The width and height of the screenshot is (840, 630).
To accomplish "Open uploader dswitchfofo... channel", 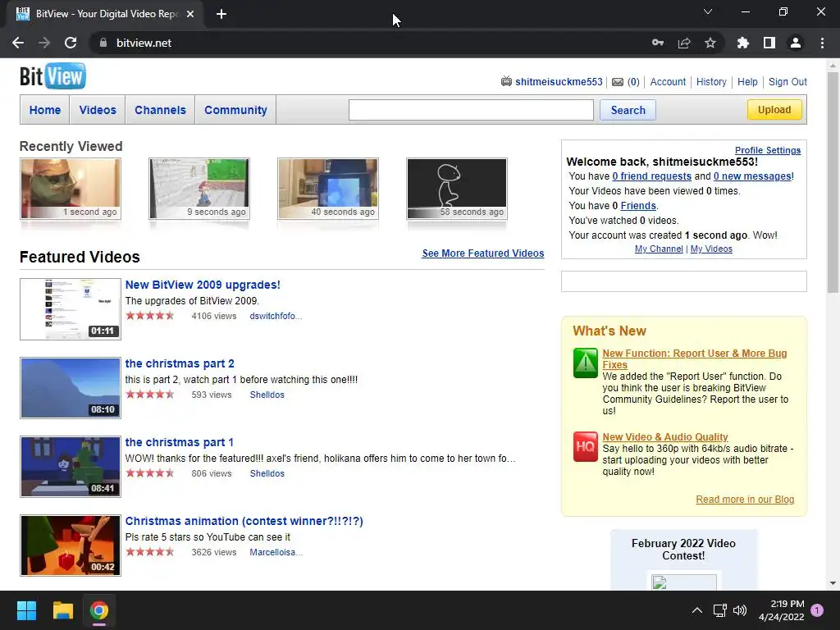I will (x=276, y=316).
